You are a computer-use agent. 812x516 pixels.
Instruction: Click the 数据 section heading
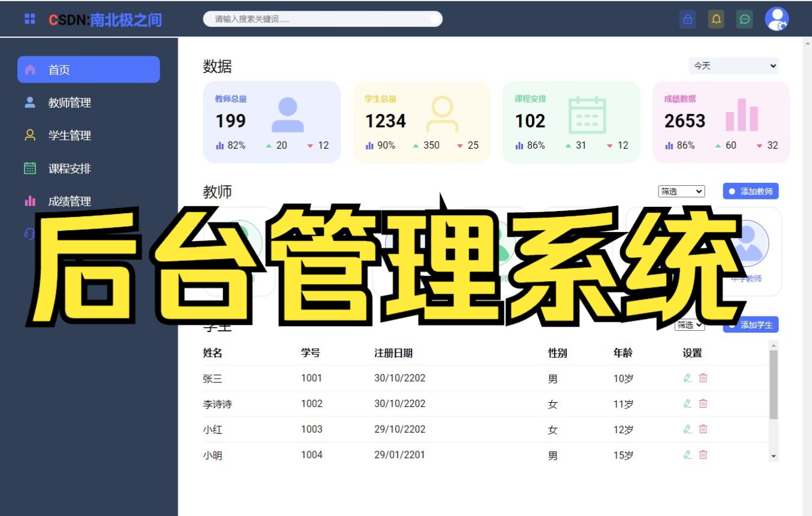coord(218,67)
